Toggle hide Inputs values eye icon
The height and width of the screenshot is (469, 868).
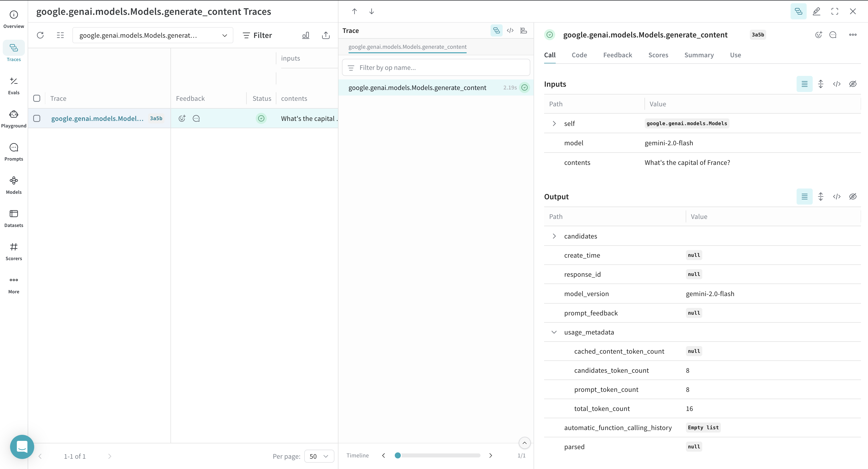point(852,84)
